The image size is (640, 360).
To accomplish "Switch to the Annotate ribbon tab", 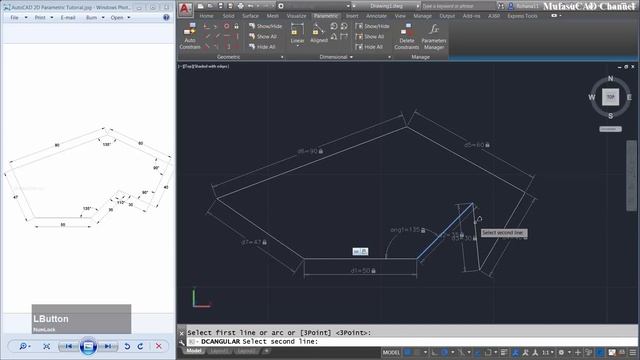I will coord(376,16).
